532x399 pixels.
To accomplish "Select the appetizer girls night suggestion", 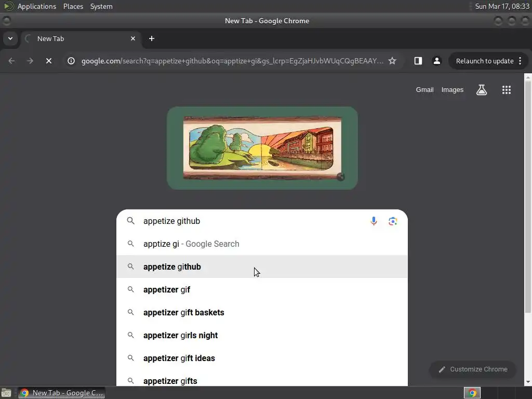I will click(262, 335).
